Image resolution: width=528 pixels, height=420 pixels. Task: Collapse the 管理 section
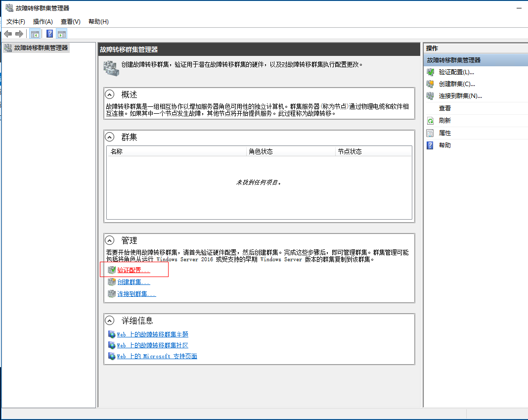tap(109, 240)
